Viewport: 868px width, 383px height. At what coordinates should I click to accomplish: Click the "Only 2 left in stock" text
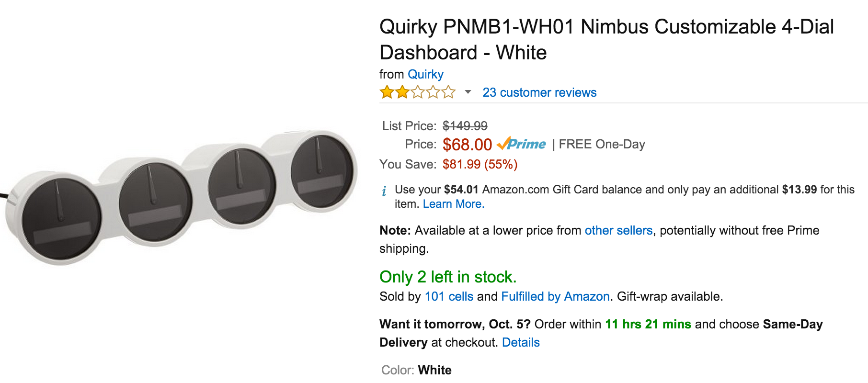448,277
